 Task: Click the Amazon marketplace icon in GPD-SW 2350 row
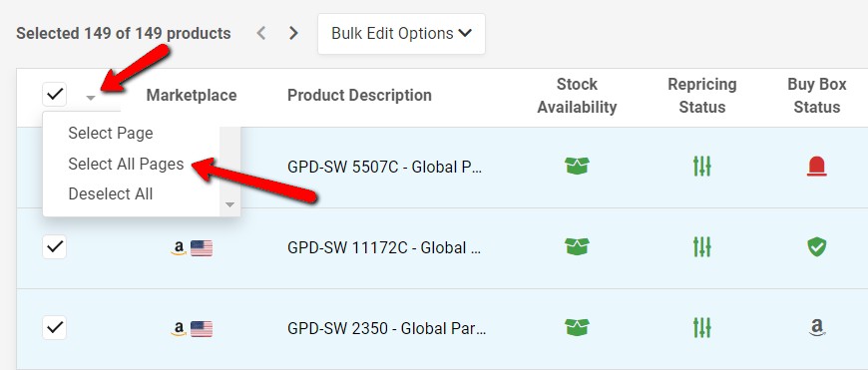pos(179,330)
